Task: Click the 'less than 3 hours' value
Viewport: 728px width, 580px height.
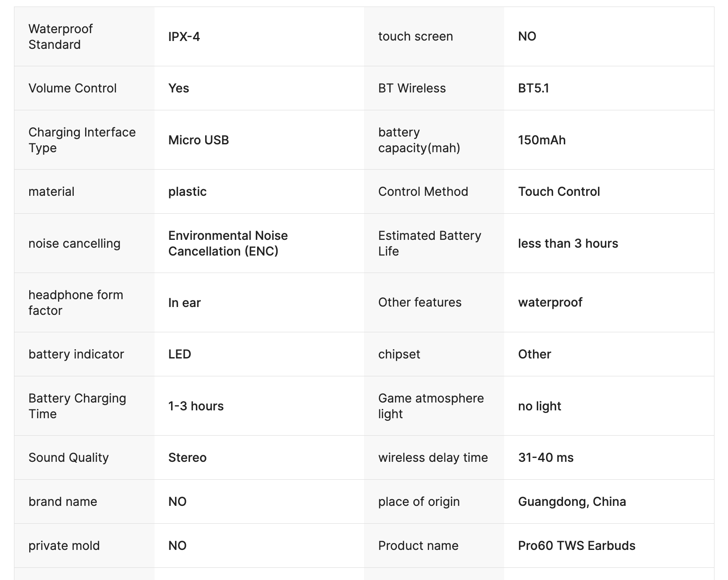Action: [568, 243]
